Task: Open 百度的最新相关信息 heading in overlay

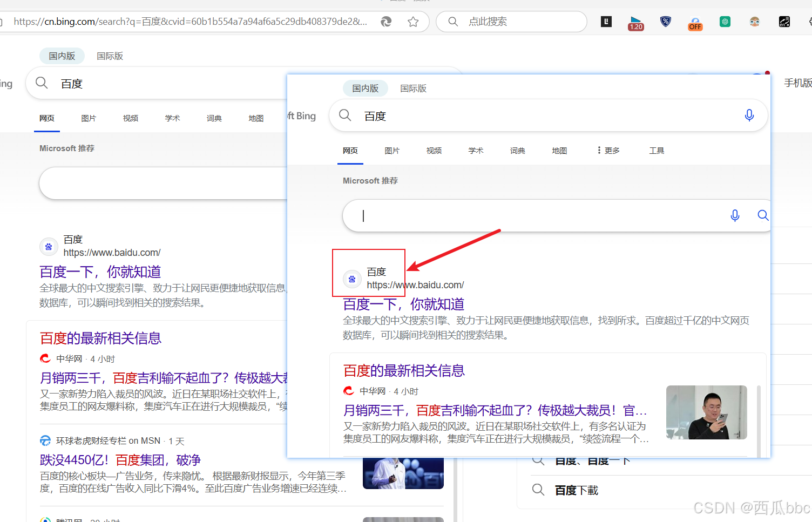Action: [404, 371]
